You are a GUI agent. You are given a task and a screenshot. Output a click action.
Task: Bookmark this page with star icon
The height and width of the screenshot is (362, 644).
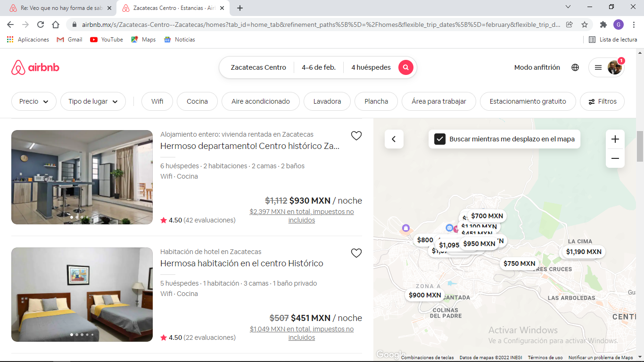[585, 25]
